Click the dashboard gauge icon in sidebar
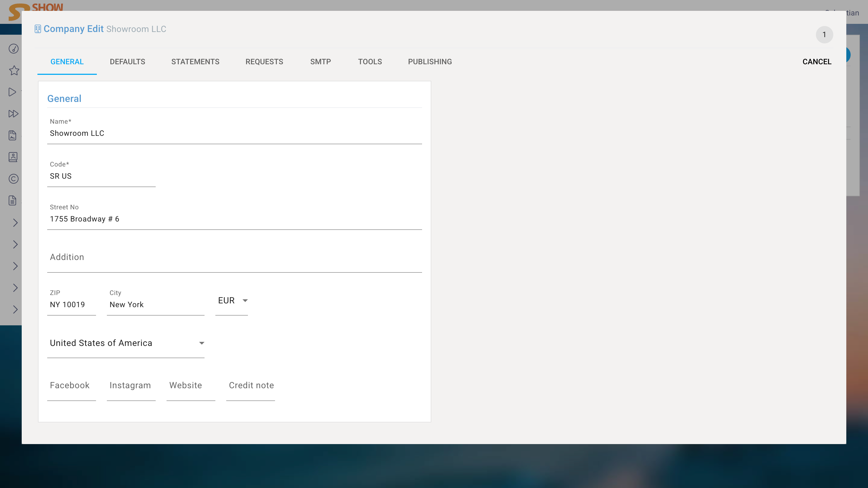 point(14,49)
